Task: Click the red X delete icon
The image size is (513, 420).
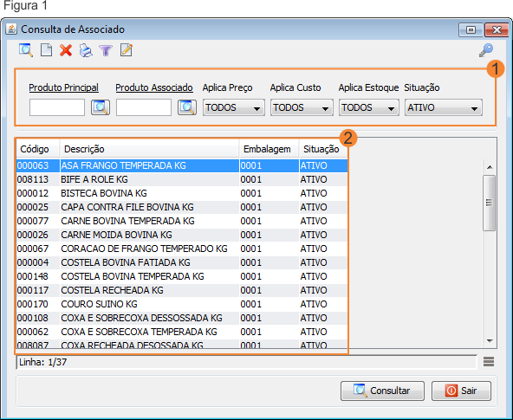Action: point(66,51)
